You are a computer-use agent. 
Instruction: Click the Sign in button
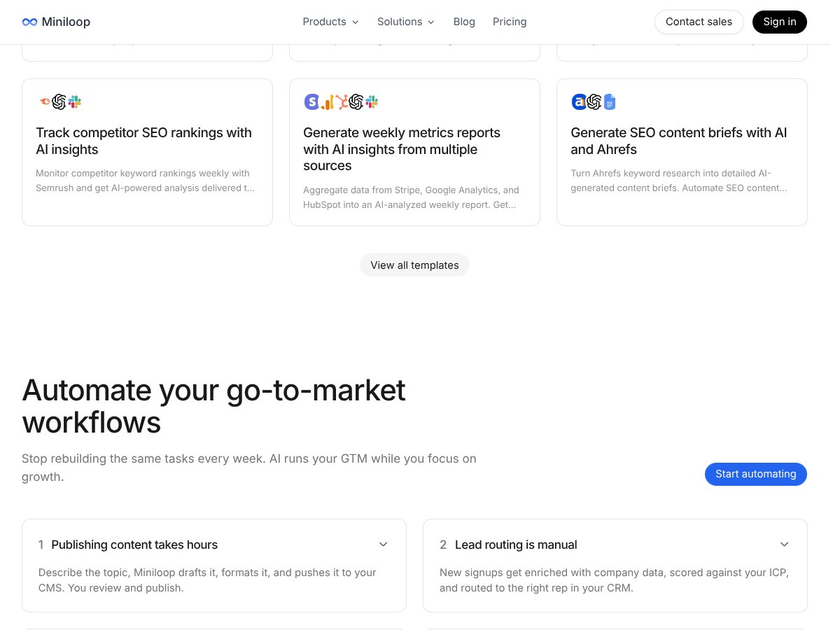coord(779,22)
